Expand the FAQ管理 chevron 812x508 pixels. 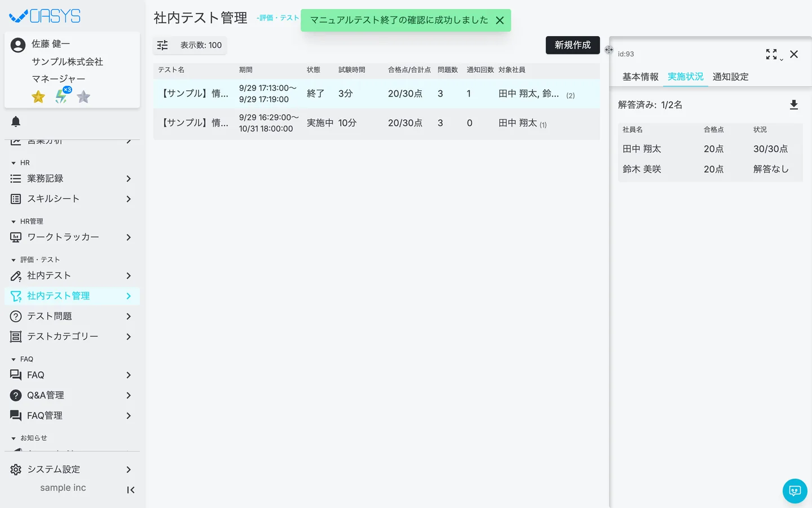point(129,415)
